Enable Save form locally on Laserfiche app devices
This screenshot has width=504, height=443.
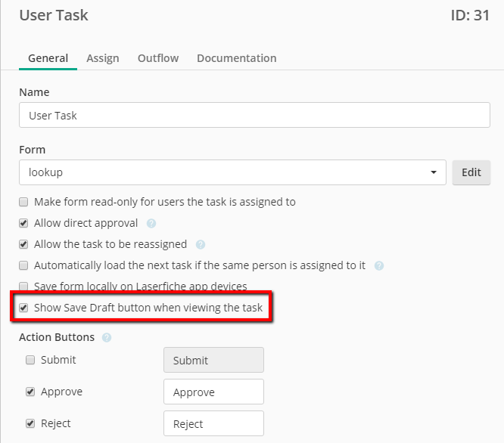pos(23,286)
